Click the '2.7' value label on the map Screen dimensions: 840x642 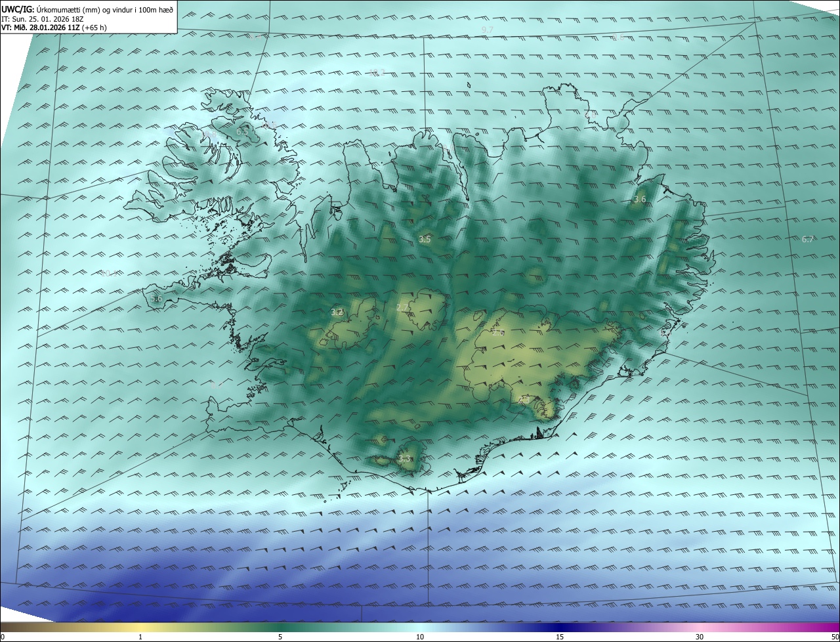(x=403, y=307)
